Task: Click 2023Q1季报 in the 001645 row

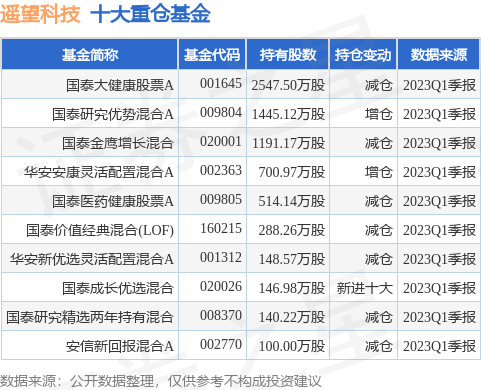Action: click(x=439, y=85)
